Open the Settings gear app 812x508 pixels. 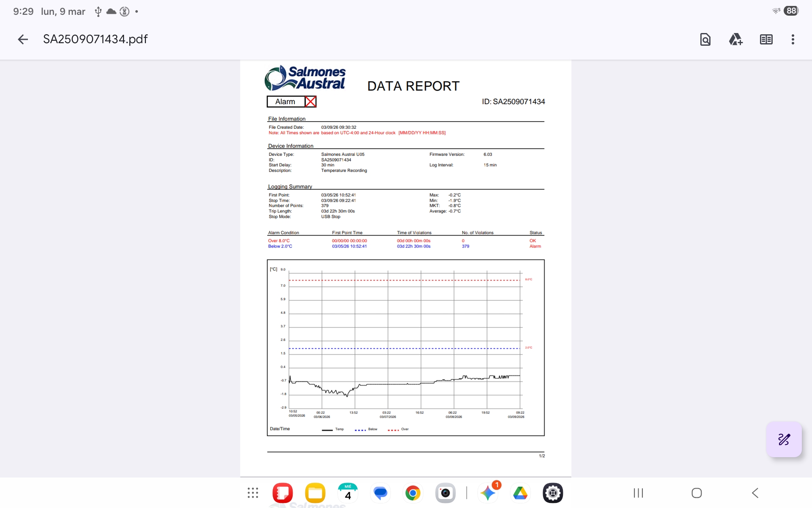click(553, 493)
